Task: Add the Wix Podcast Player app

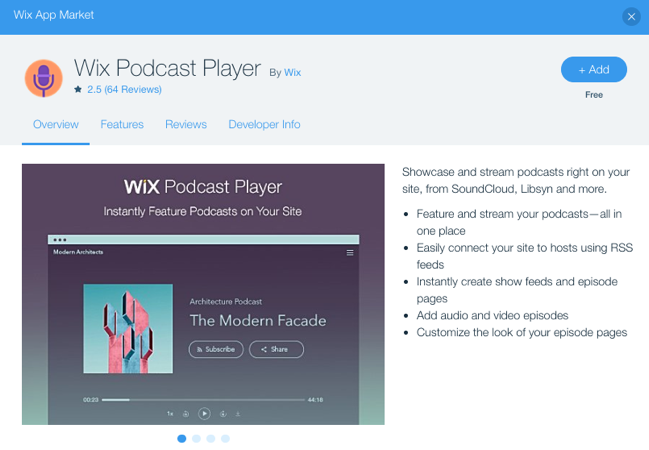Action: pyautogui.click(x=594, y=69)
